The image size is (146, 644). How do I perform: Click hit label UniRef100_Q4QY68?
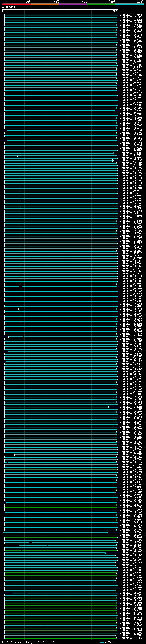coord(131,236)
